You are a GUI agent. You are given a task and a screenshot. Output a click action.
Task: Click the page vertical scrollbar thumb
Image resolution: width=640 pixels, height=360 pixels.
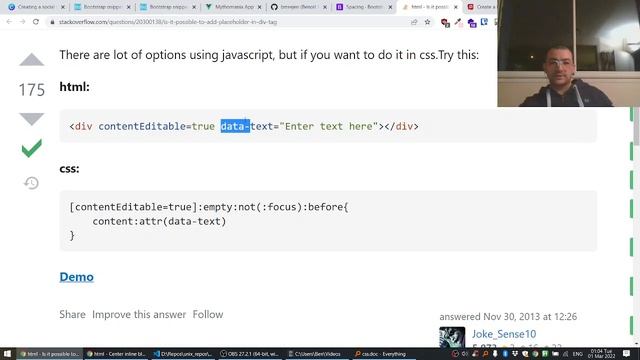pos(637,126)
